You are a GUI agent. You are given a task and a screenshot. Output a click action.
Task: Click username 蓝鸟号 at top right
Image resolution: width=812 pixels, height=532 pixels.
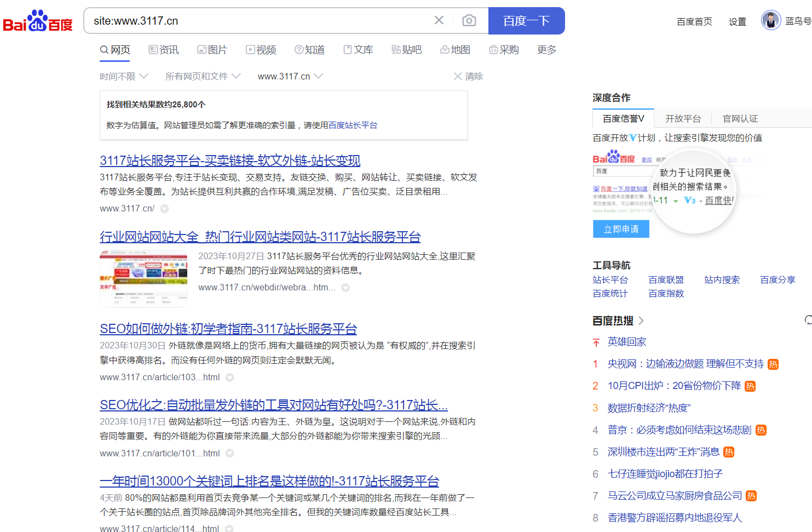[x=798, y=21]
